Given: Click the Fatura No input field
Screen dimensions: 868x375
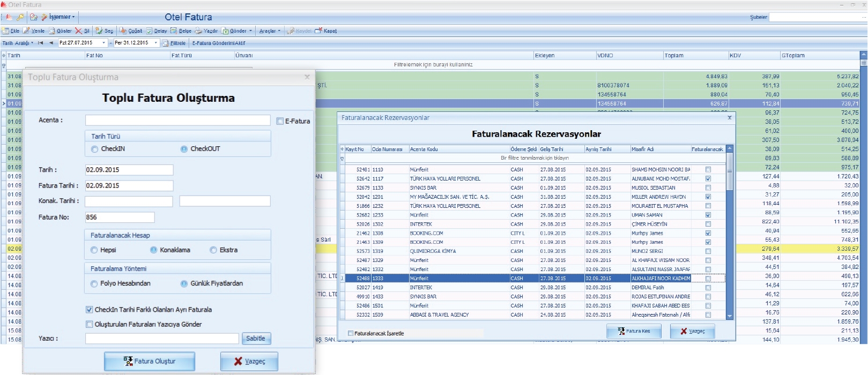Looking at the screenshot, I should pos(120,217).
